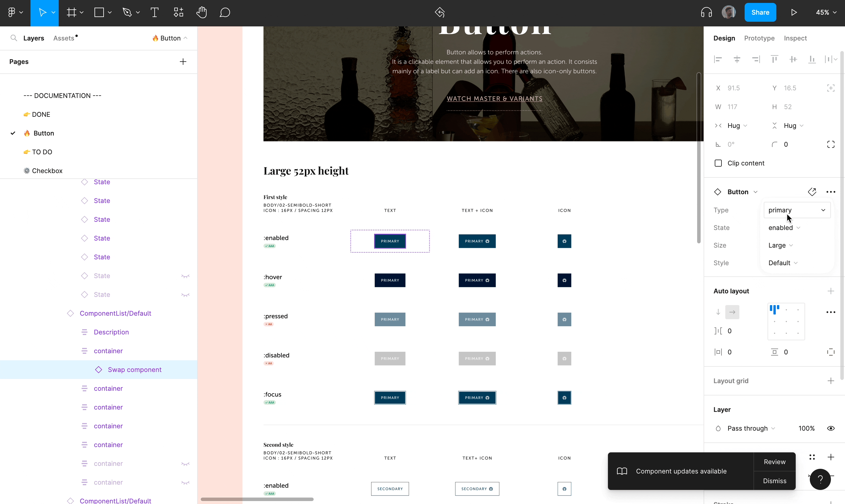Switch to the Prototype tab

point(759,38)
